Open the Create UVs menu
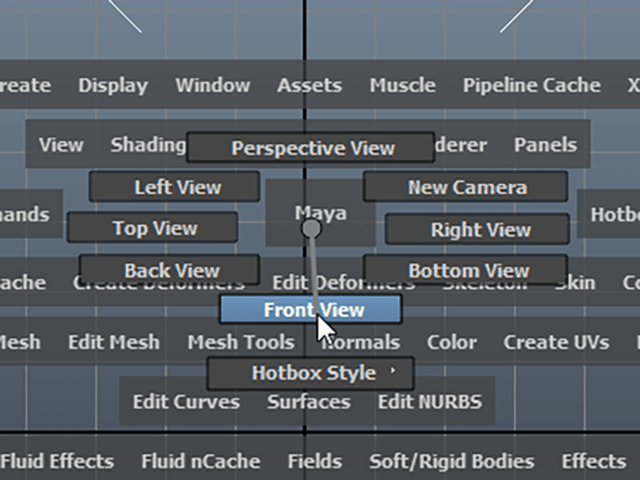 (x=556, y=342)
